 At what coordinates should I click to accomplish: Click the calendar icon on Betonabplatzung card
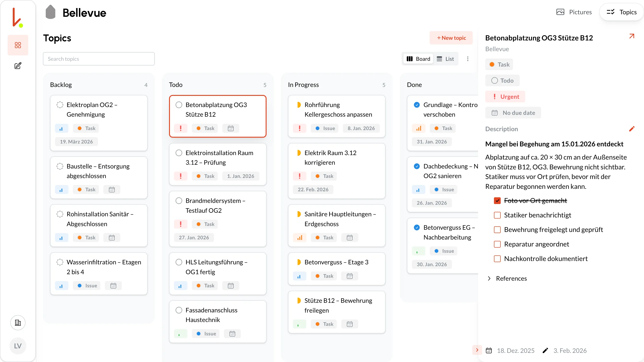(x=231, y=128)
